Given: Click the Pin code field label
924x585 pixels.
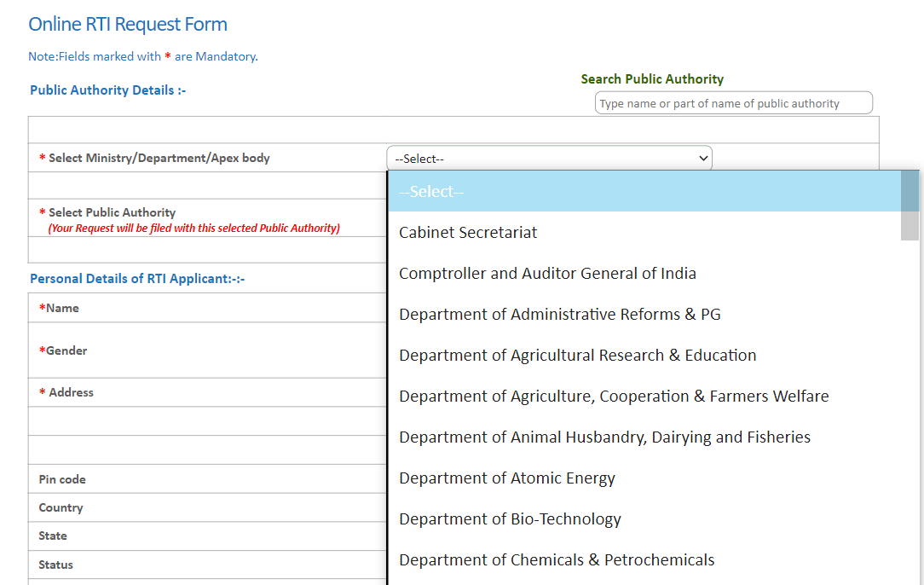Looking at the screenshot, I should pyautogui.click(x=62, y=479).
